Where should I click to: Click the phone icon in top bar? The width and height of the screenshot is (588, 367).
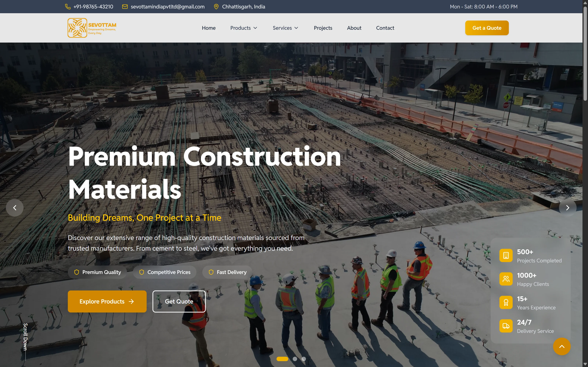68,7
